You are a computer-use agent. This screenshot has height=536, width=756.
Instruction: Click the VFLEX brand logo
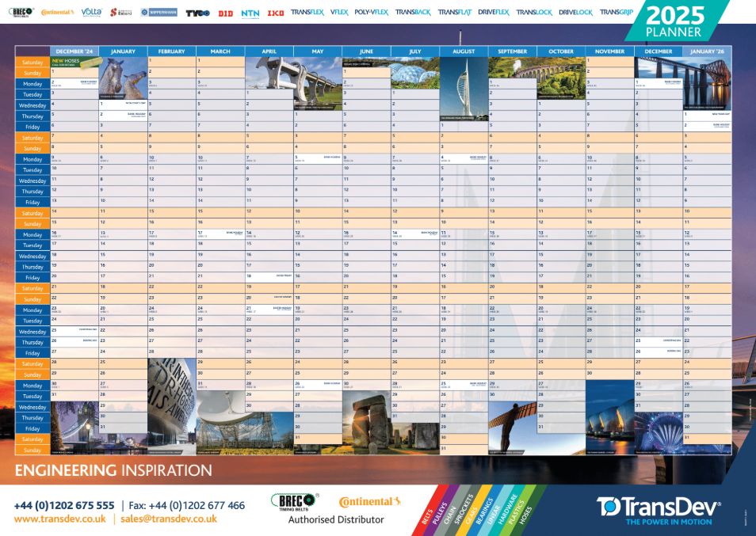339,12
